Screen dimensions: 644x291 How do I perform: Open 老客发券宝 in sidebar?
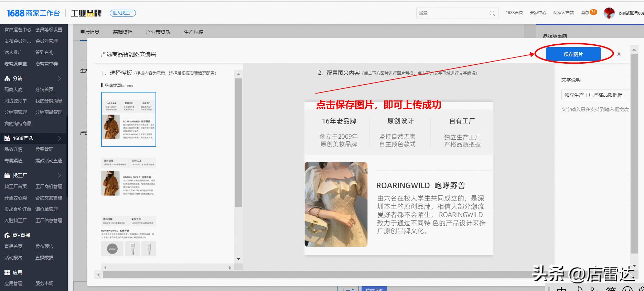tap(15, 64)
